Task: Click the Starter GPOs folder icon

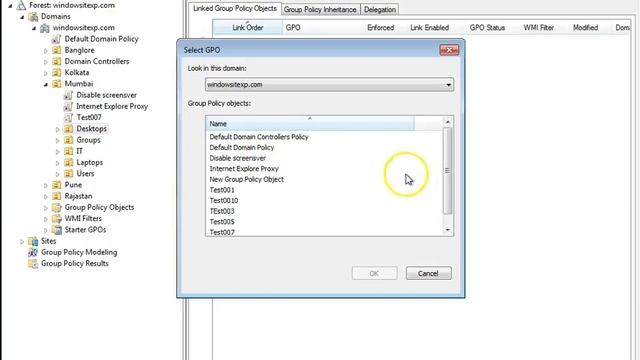Action: click(57, 230)
